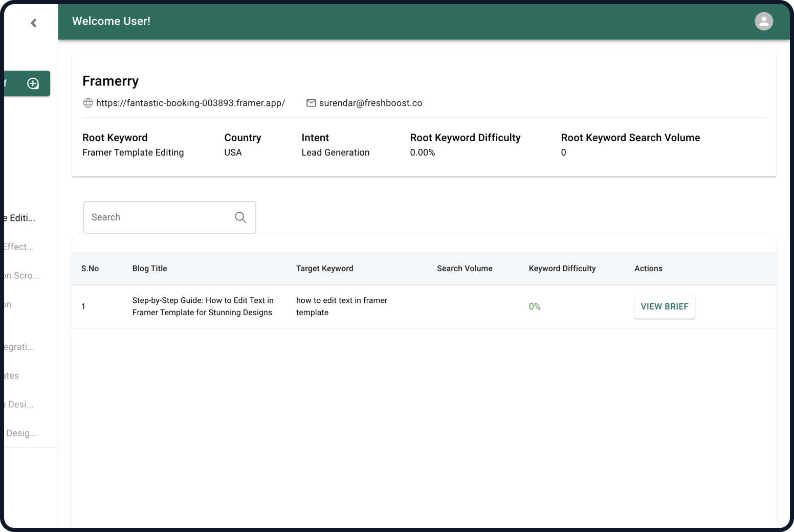
Task: Click the Framerry project heading
Action: [111, 81]
